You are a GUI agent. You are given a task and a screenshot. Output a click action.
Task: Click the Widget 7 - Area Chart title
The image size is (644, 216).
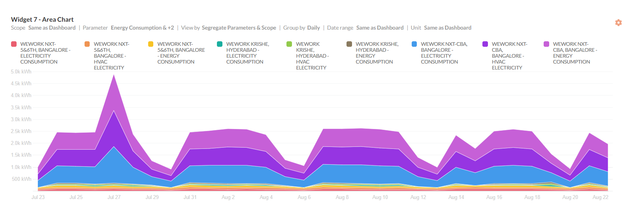coord(42,19)
